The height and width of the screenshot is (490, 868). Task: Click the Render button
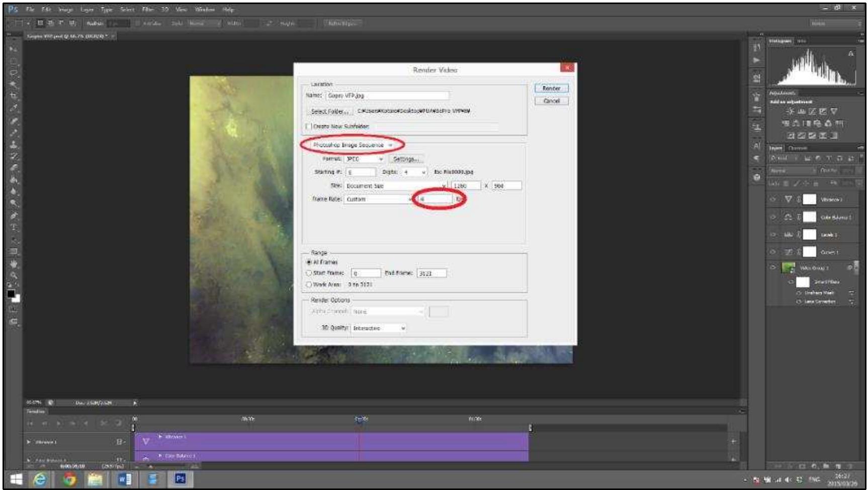click(551, 88)
